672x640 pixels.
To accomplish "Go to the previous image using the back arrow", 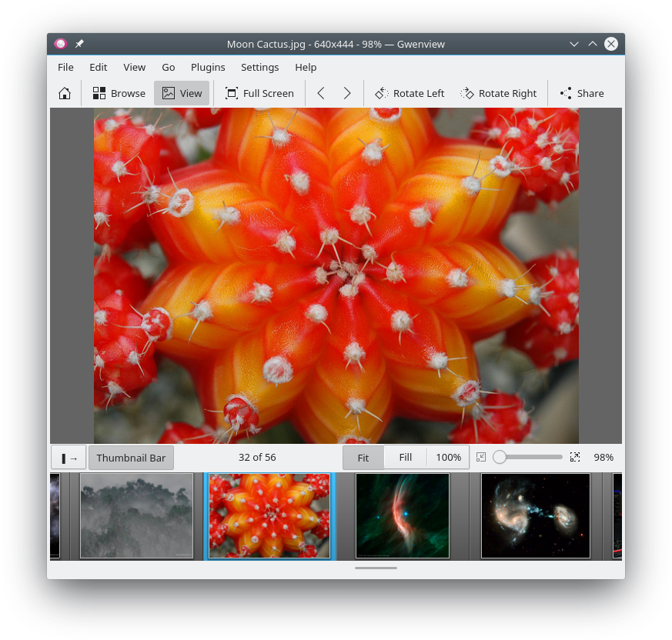I will coord(321,92).
